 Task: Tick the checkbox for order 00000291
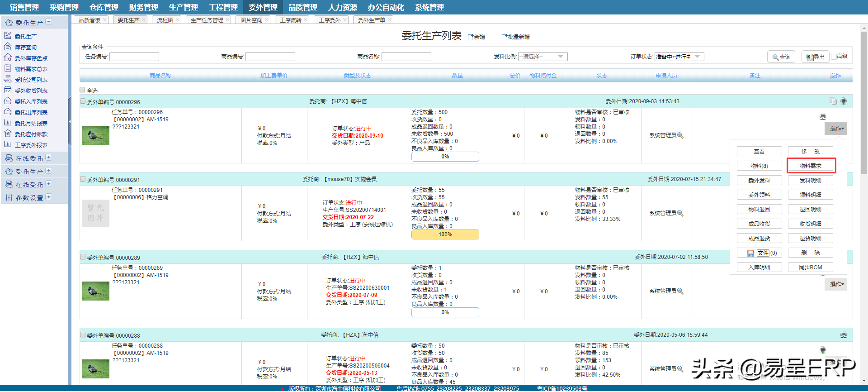(83, 179)
